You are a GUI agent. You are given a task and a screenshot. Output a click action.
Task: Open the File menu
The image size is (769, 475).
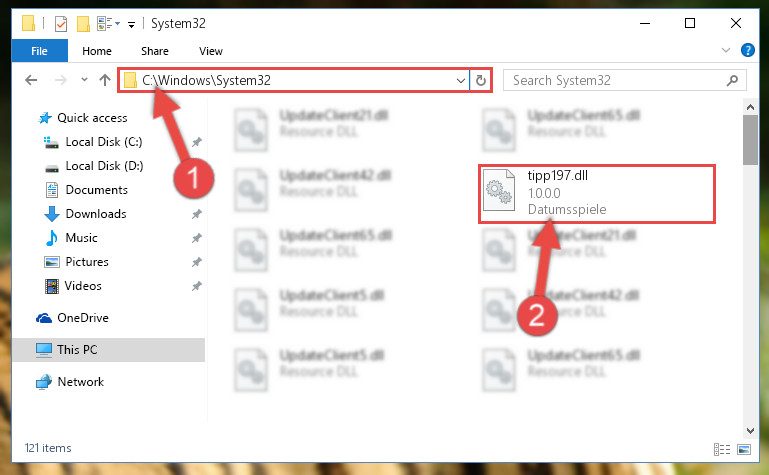coord(39,51)
